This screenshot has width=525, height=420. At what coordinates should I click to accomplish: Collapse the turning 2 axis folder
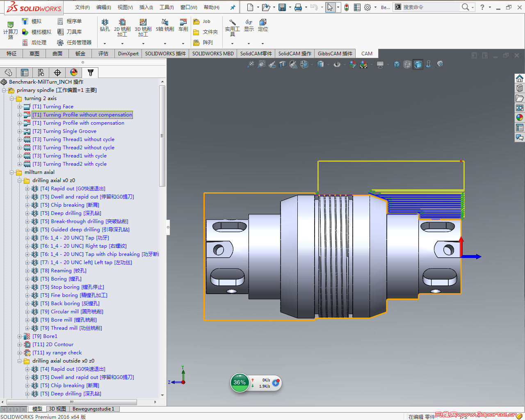click(x=12, y=98)
